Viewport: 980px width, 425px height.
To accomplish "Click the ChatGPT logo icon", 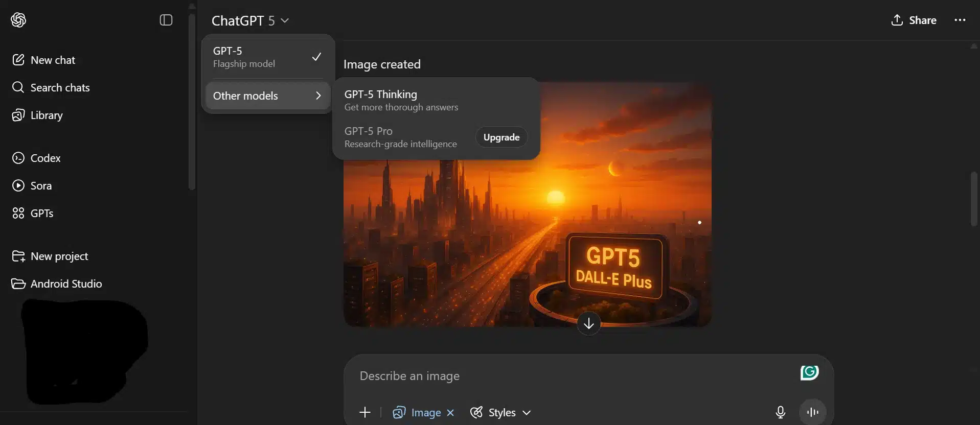I will click(18, 20).
